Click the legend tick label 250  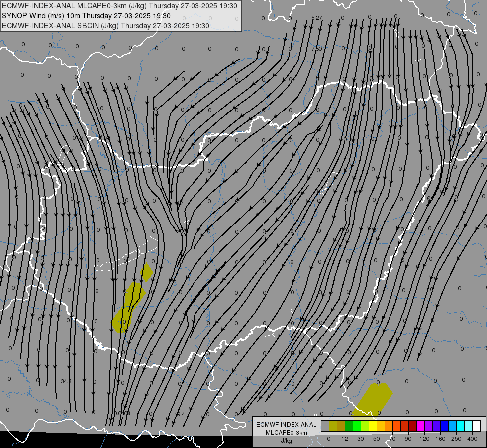tap(456, 439)
